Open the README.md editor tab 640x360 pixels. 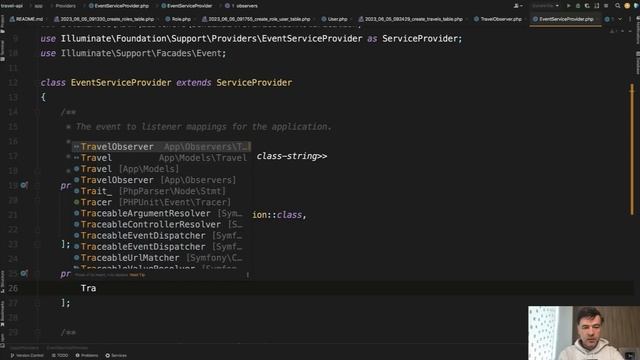(27, 19)
